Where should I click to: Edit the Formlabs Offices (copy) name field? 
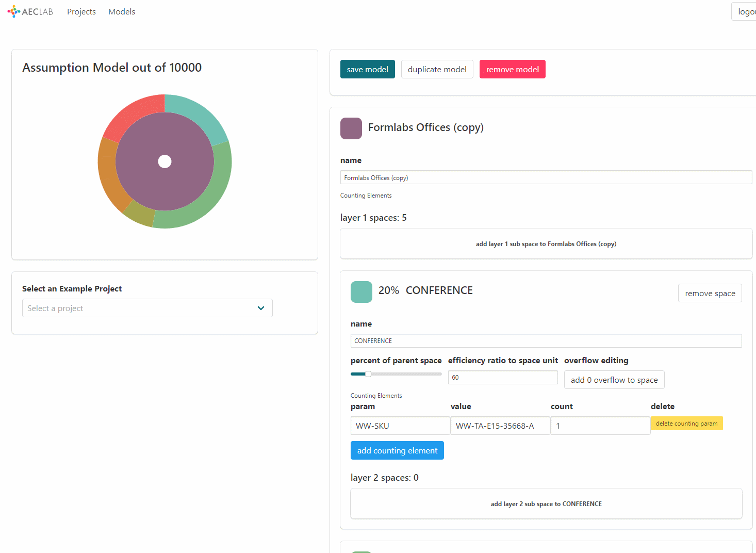pos(546,177)
